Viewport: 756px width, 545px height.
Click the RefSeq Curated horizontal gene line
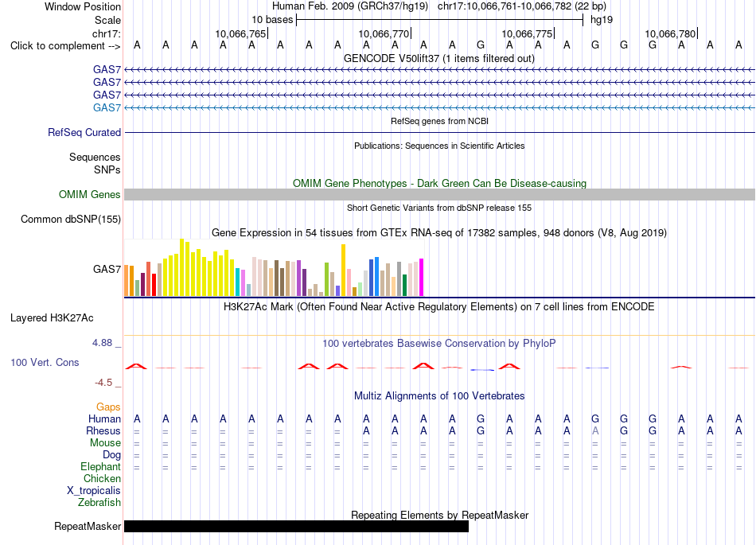click(439, 133)
